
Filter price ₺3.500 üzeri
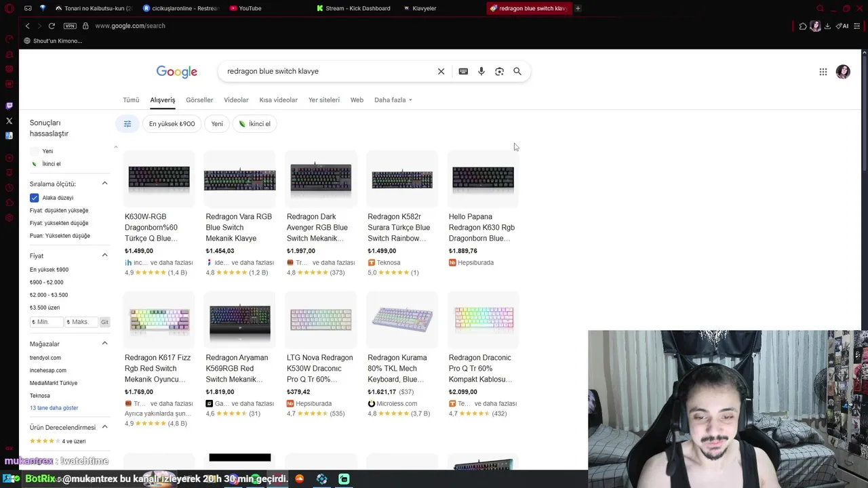point(45,308)
